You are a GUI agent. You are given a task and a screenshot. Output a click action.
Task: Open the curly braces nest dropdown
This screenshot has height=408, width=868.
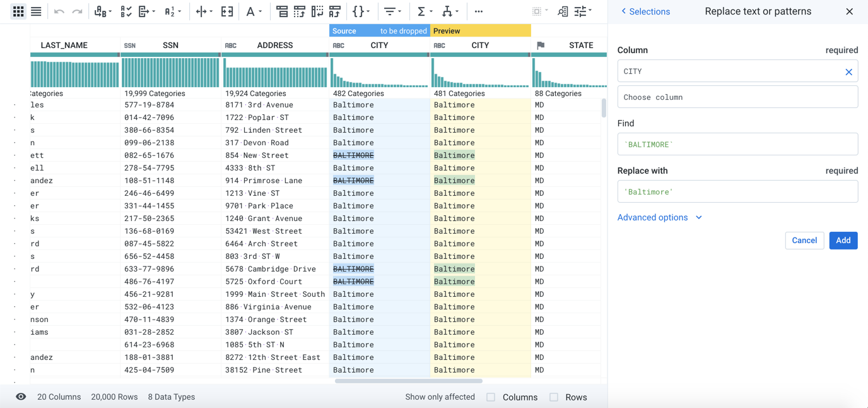pyautogui.click(x=361, y=11)
